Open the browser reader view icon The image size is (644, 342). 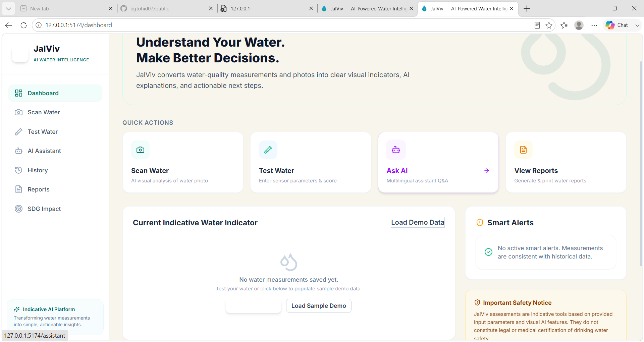pyautogui.click(x=537, y=25)
